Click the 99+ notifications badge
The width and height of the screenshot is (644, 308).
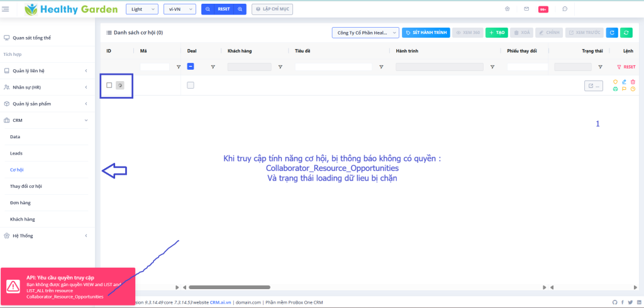(x=543, y=9)
